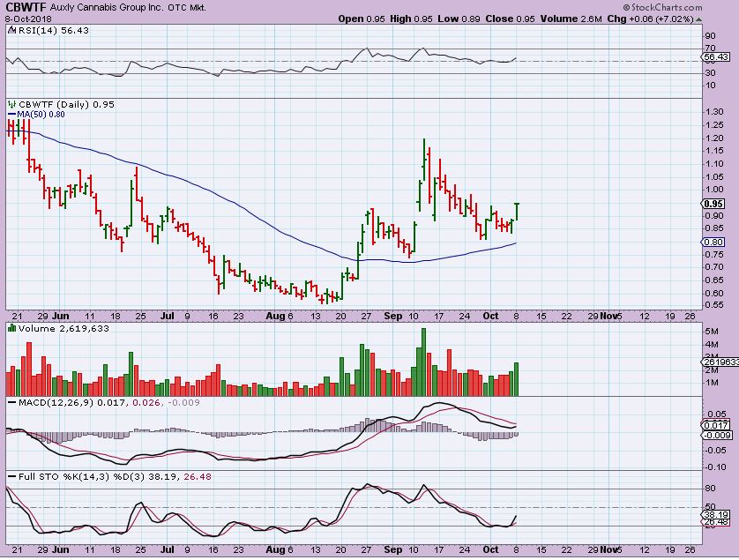Click the 1.00 price axis label
The height and width of the screenshot is (560, 739).
[x=713, y=190]
